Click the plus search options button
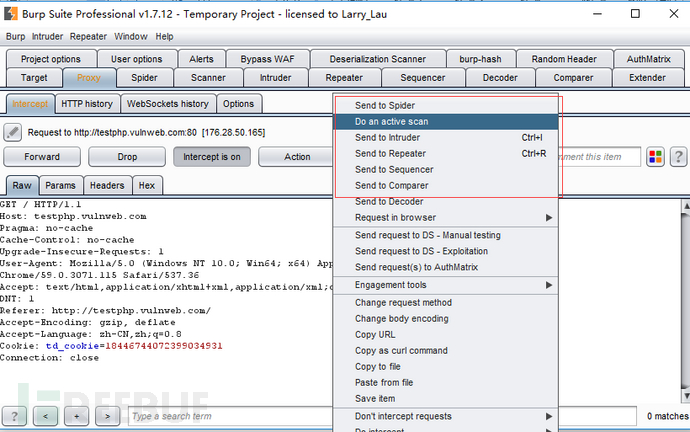Viewport: 690px width, 432px height. tap(77, 416)
